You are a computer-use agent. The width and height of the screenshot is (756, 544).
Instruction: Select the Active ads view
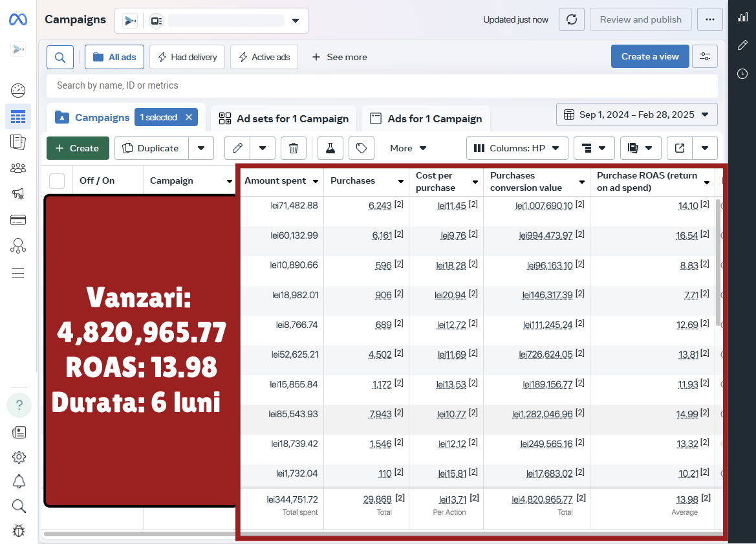point(265,57)
